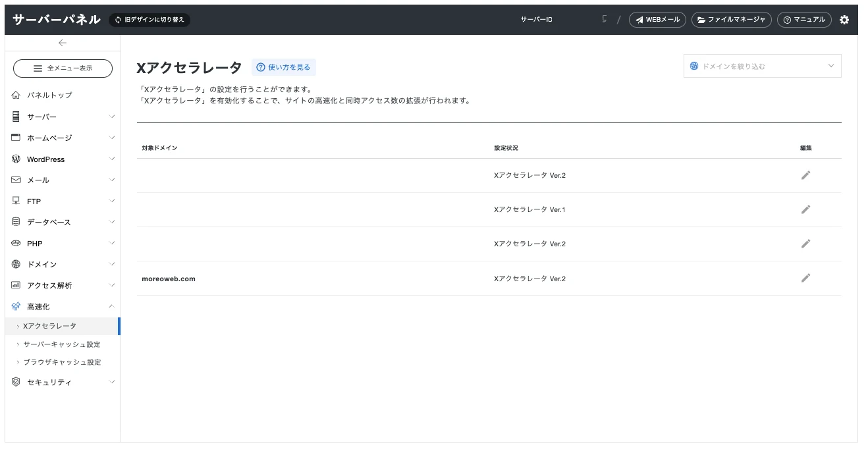868x457 pixels.
Task: Click 対象ドメイン column header
Action: [x=159, y=148]
